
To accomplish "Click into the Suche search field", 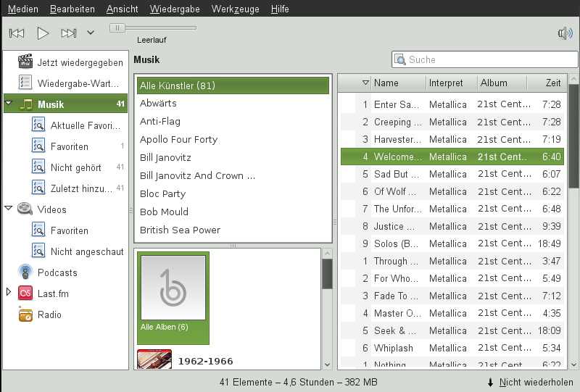I will pyautogui.click(x=486, y=59).
